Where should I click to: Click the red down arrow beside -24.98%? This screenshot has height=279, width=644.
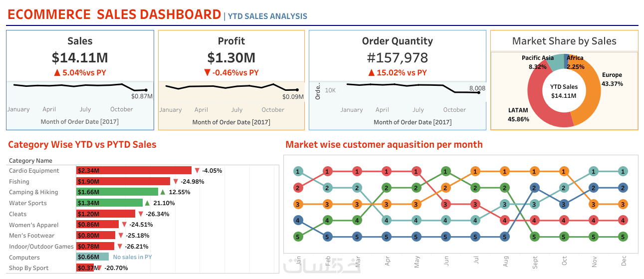[x=175, y=182]
